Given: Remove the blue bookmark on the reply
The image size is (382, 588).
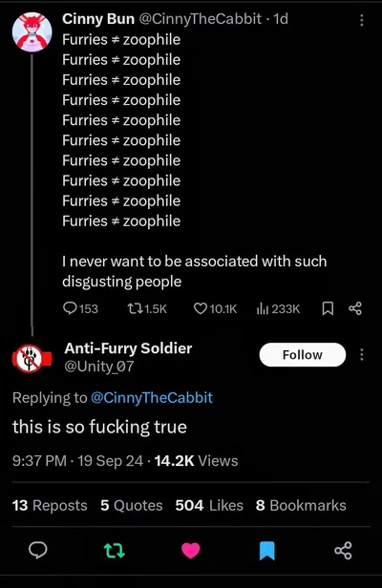Looking at the screenshot, I should pos(267,551).
